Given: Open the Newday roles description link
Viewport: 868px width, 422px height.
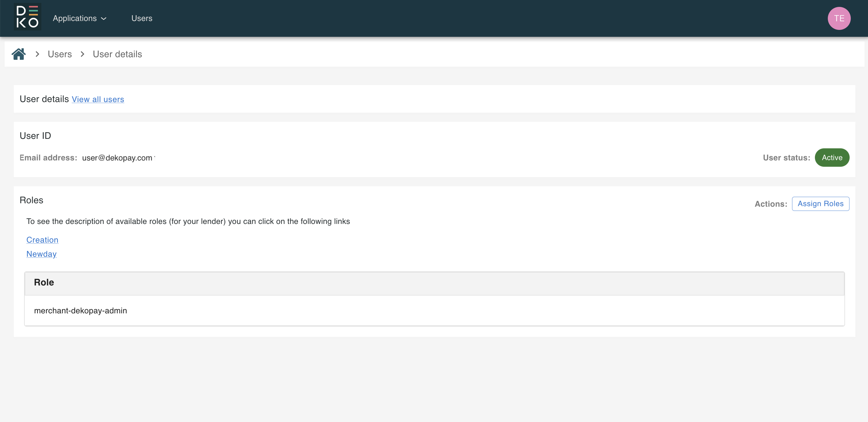Looking at the screenshot, I should click(41, 254).
